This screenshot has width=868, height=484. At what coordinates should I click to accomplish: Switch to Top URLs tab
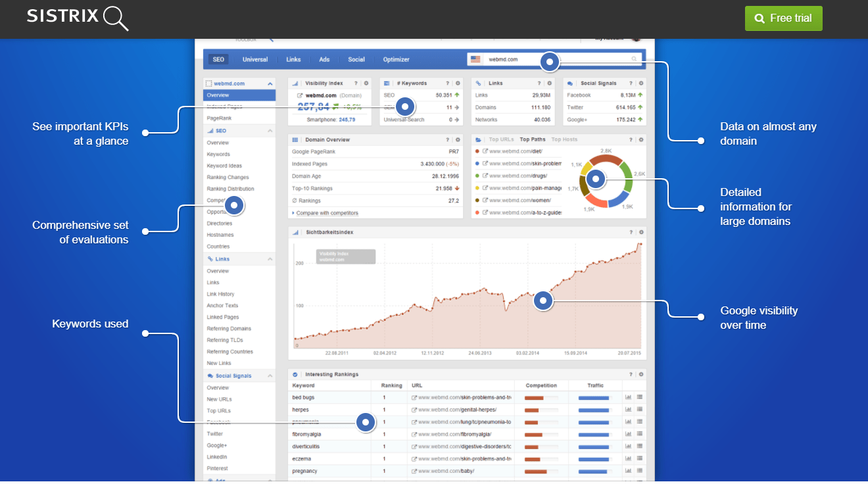click(502, 139)
